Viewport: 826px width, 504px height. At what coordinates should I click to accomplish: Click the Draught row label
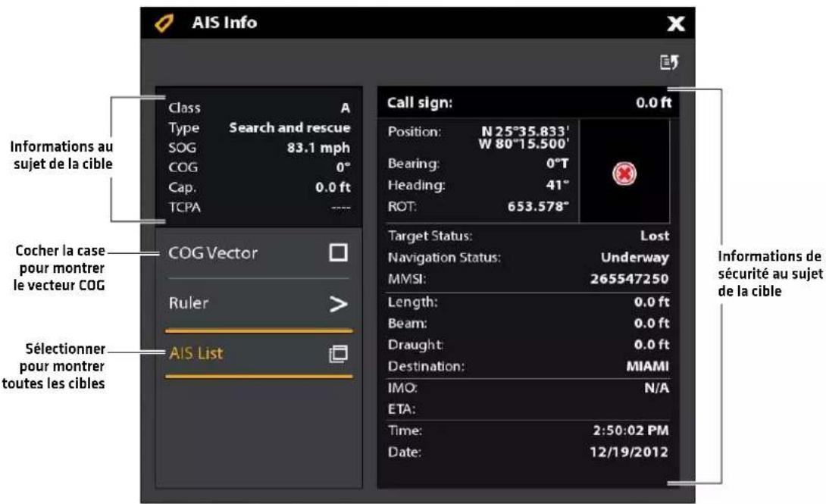click(x=415, y=345)
